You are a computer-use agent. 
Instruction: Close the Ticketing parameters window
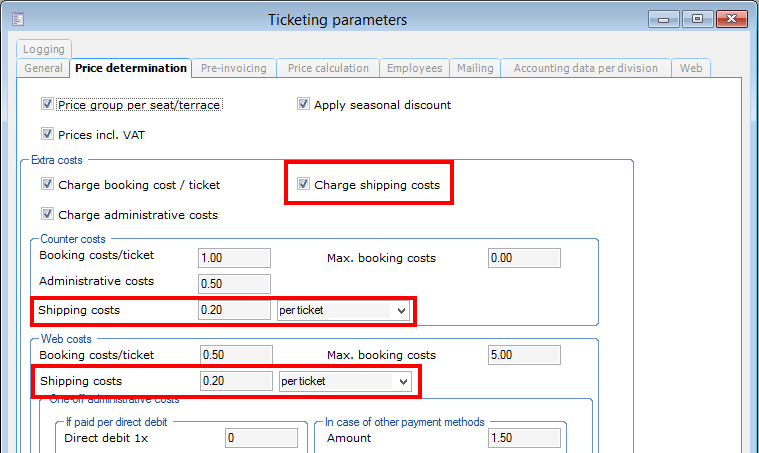(731, 19)
